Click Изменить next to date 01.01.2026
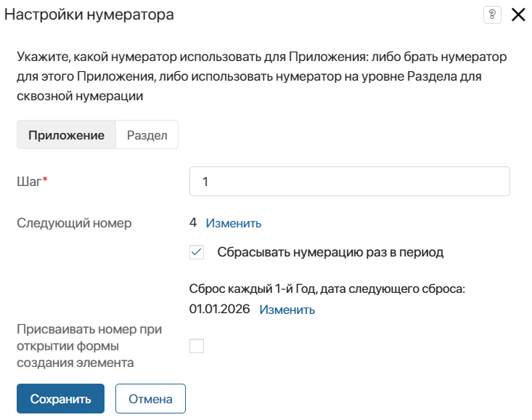Image resolution: width=532 pixels, height=420 pixels. [287, 310]
